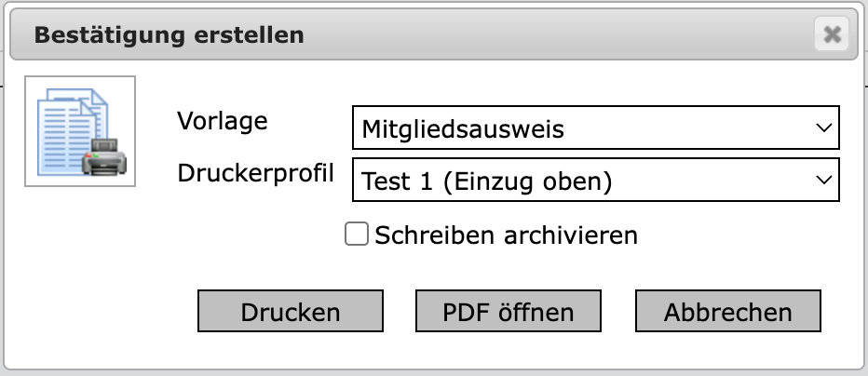Select the Test 1 (Einzug oben) value text
This screenshot has height=376, width=868.
pyautogui.click(x=486, y=181)
